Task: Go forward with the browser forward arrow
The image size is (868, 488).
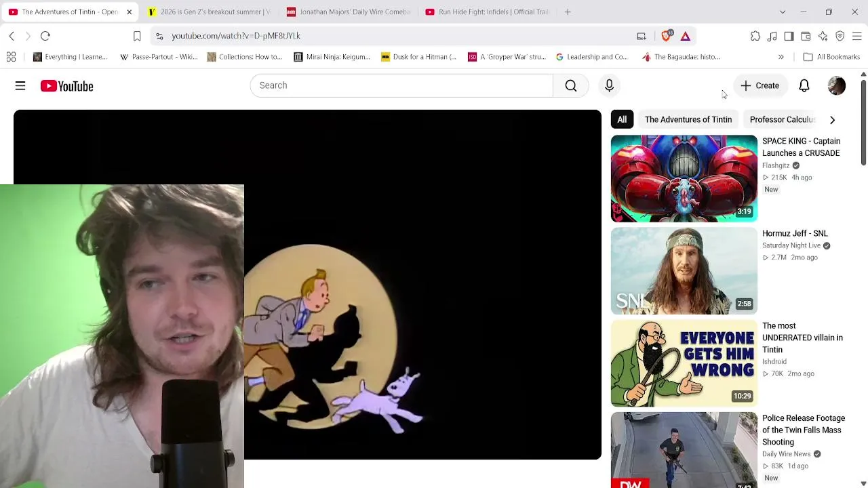Action: (28, 36)
